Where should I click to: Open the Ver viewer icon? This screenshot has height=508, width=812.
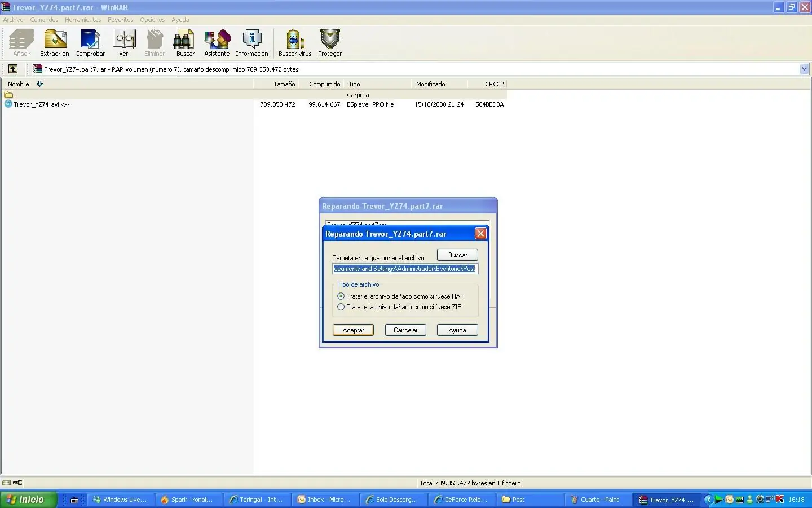click(x=123, y=43)
